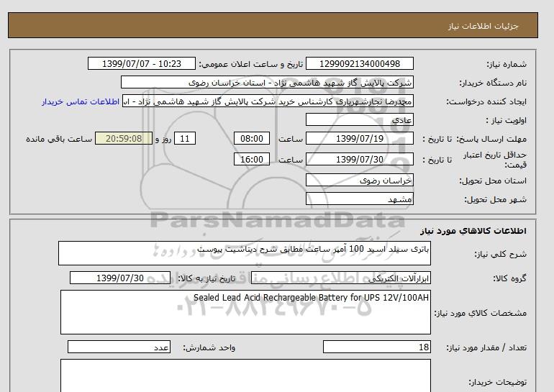Select the اولویت نیاز field showing عادی
This screenshot has height=392, width=554.
(360, 120)
